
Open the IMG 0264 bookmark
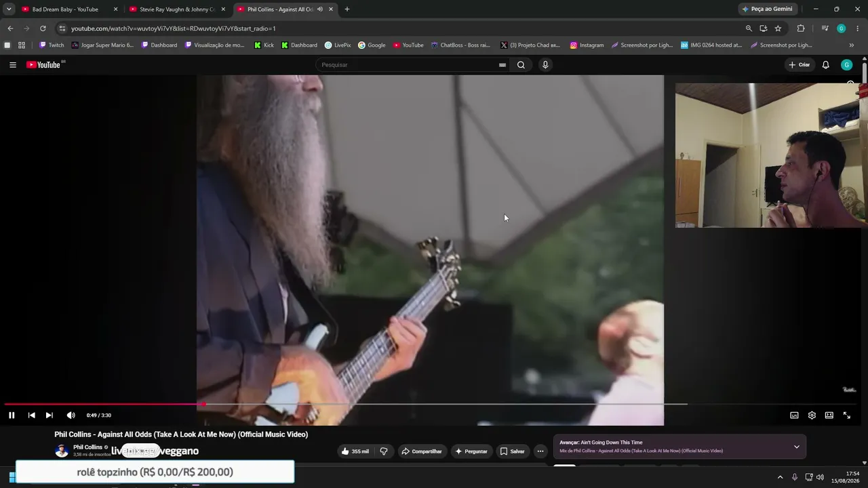(711, 45)
